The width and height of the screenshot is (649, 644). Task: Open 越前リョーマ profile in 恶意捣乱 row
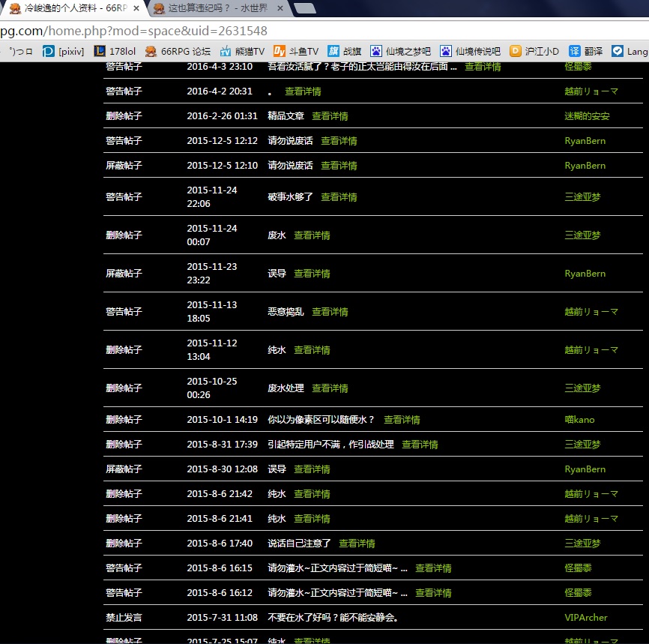(x=591, y=312)
